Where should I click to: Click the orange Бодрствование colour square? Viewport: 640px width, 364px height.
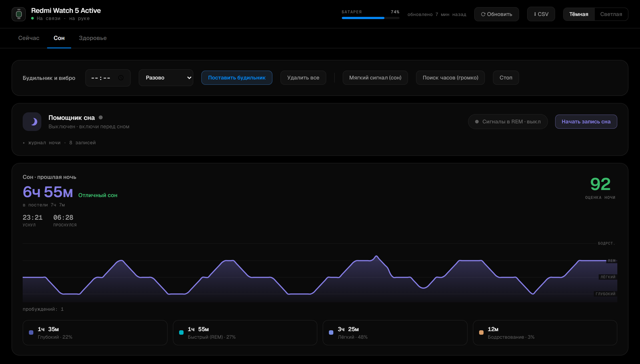[481, 332]
